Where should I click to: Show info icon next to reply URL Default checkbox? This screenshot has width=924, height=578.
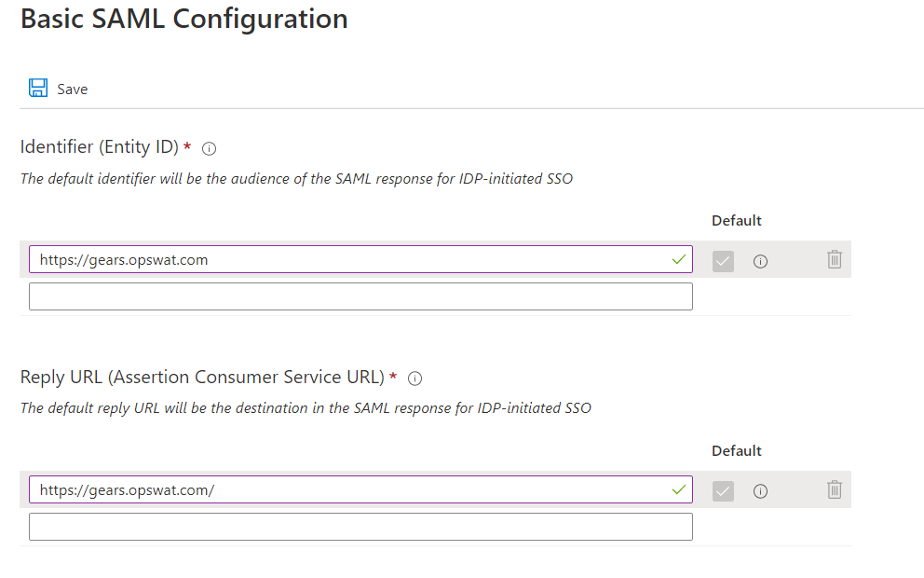point(760,491)
